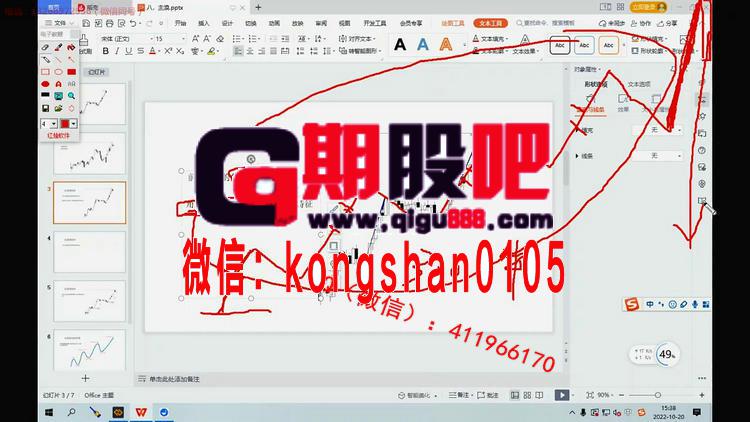Select blue text style A preset

coord(423,45)
